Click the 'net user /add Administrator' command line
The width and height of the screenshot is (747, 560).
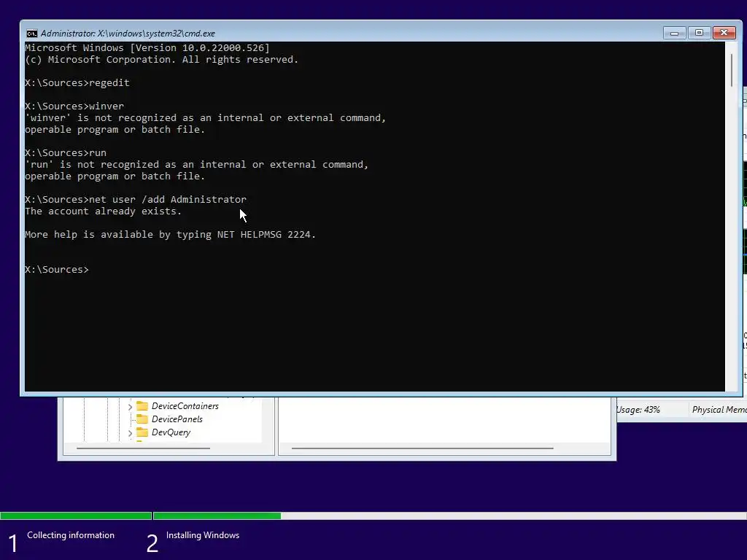pyautogui.click(x=136, y=200)
